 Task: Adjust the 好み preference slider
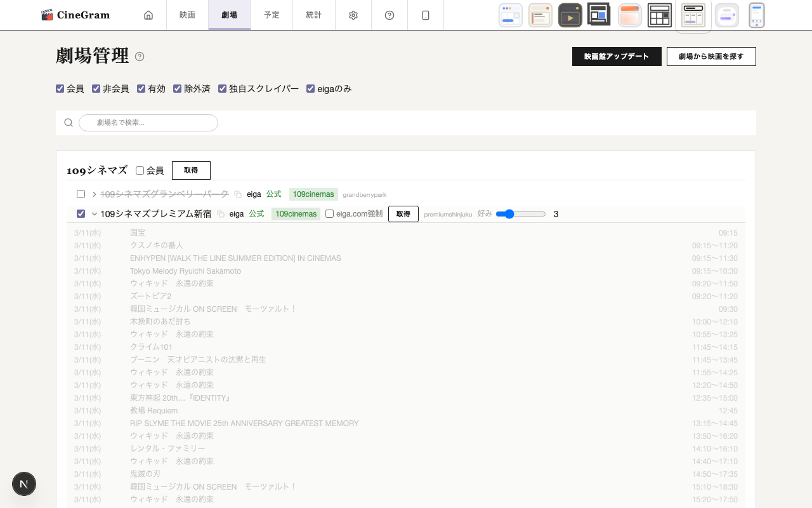tap(509, 214)
